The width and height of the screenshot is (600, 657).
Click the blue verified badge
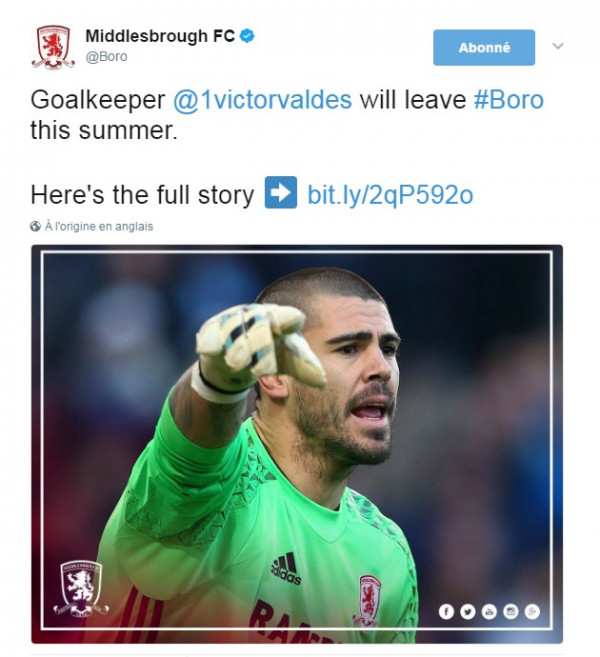pos(247,36)
